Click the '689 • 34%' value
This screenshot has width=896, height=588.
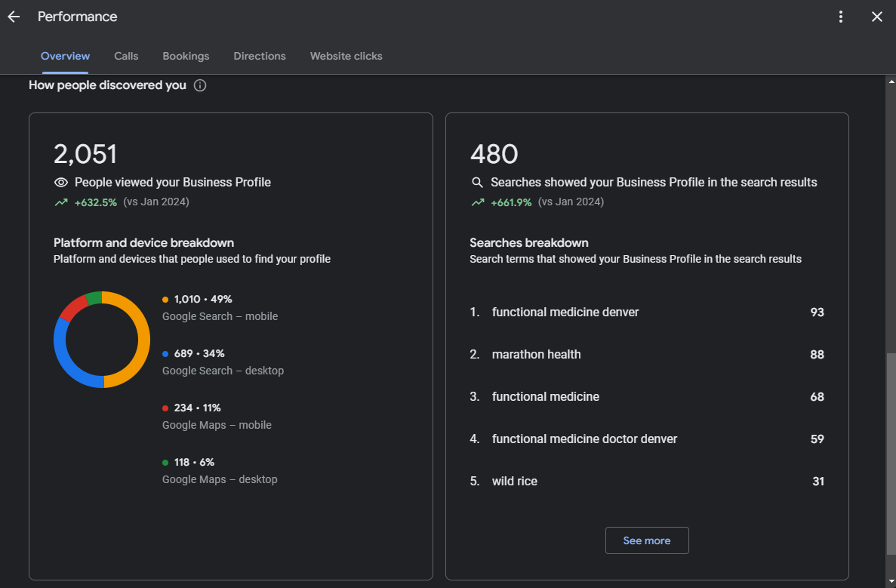(x=199, y=354)
